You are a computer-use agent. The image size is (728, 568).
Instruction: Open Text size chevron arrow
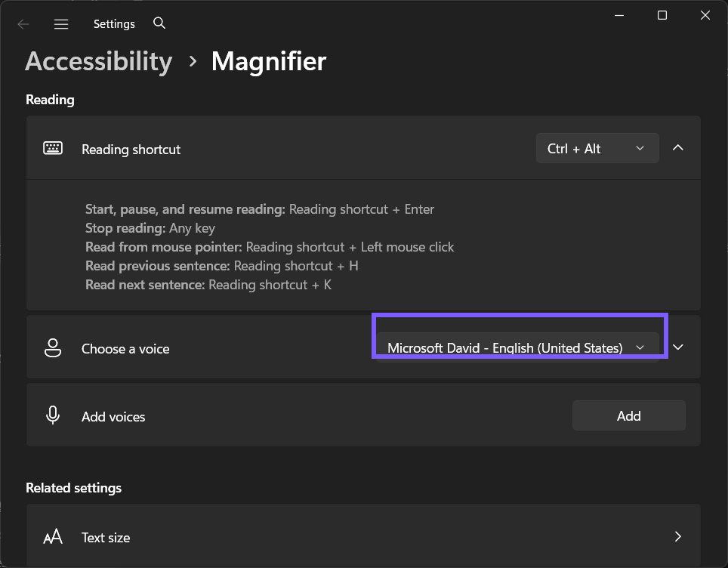click(x=678, y=536)
